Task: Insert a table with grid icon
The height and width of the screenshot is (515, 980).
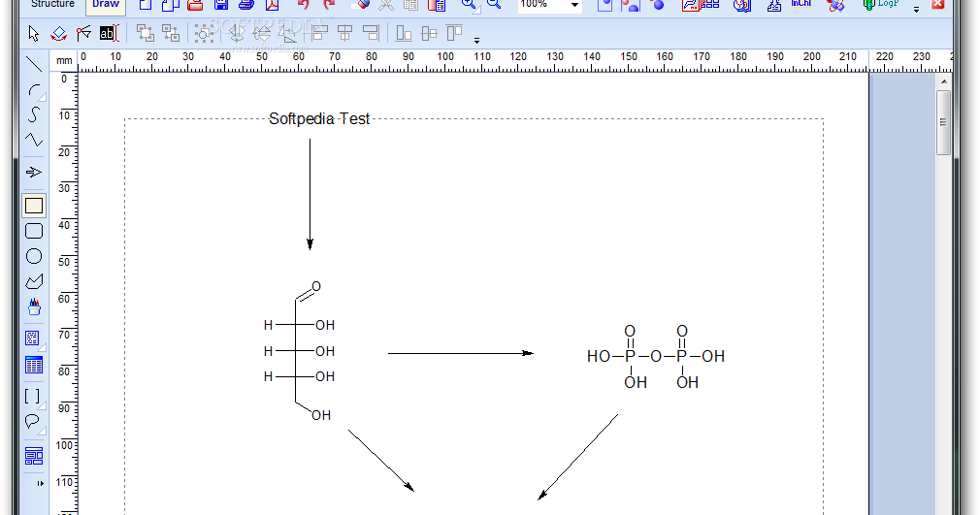Action: (34, 365)
